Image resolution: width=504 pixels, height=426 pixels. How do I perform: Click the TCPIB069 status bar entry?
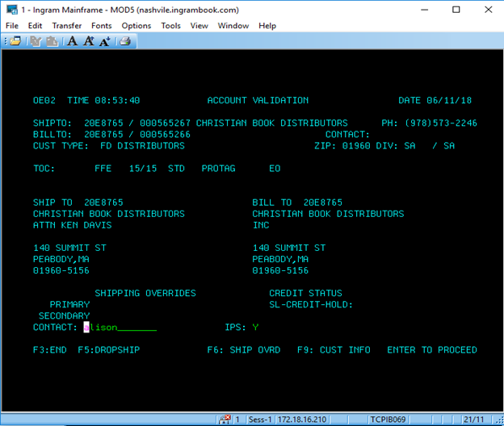[x=388, y=420]
